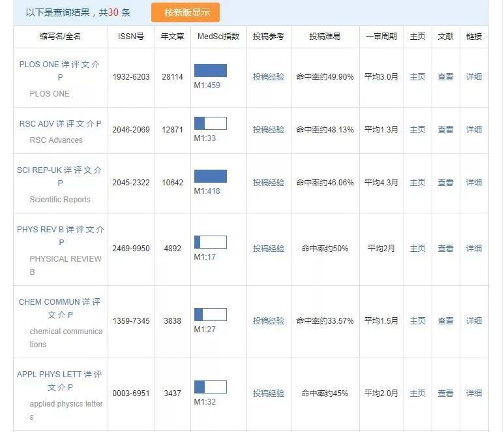
Task: Open the CHEM COMMUN journal name link
Action: [49, 302]
